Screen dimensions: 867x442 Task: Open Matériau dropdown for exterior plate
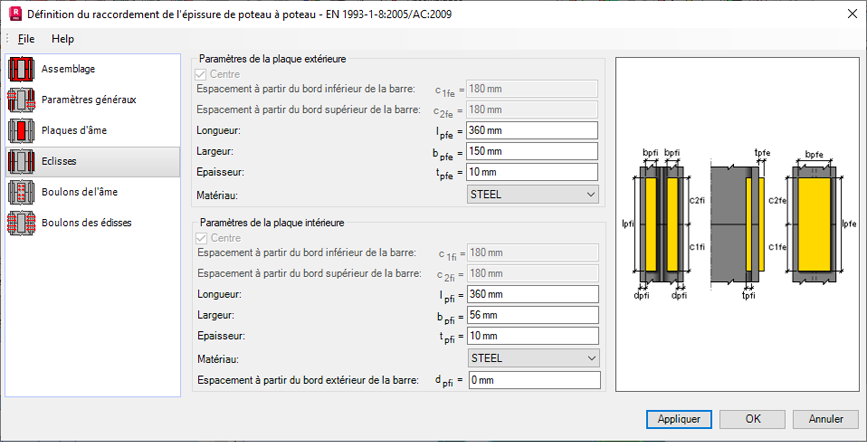click(x=532, y=194)
